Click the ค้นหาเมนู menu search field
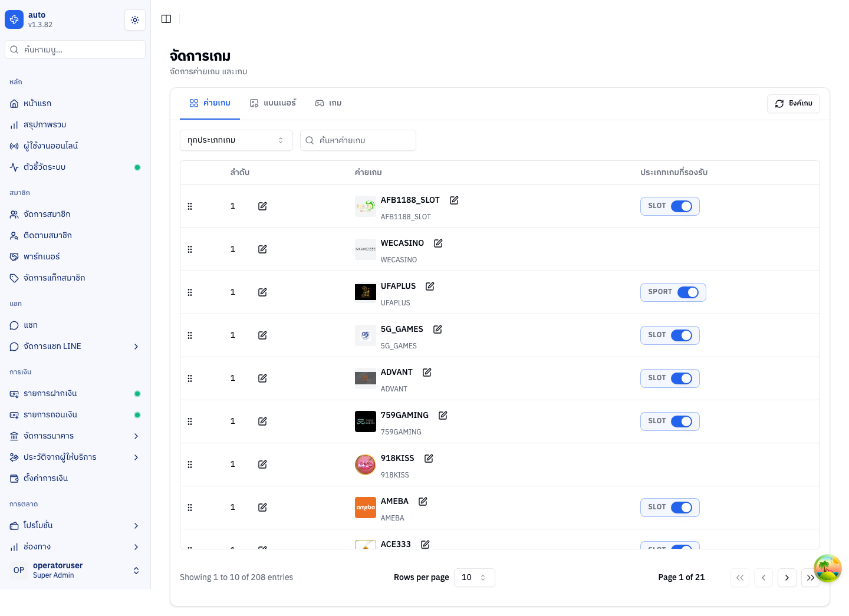849x616 pixels. [x=75, y=50]
